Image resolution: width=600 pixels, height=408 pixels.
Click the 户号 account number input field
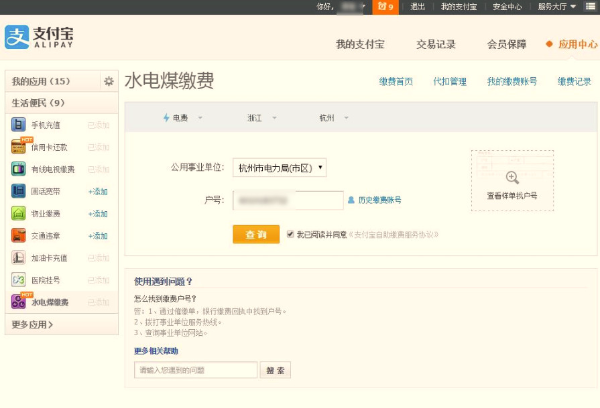click(x=287, y=200)
